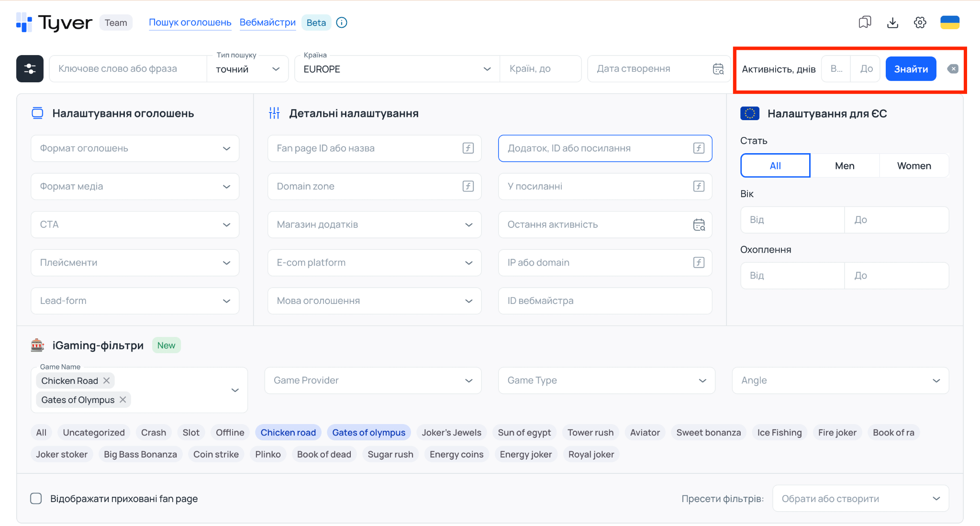Image resolution: width=980 pixels, height=526 pixels.
Task: Open calendar icon in Остання активність field
Action: click(699, 224)
